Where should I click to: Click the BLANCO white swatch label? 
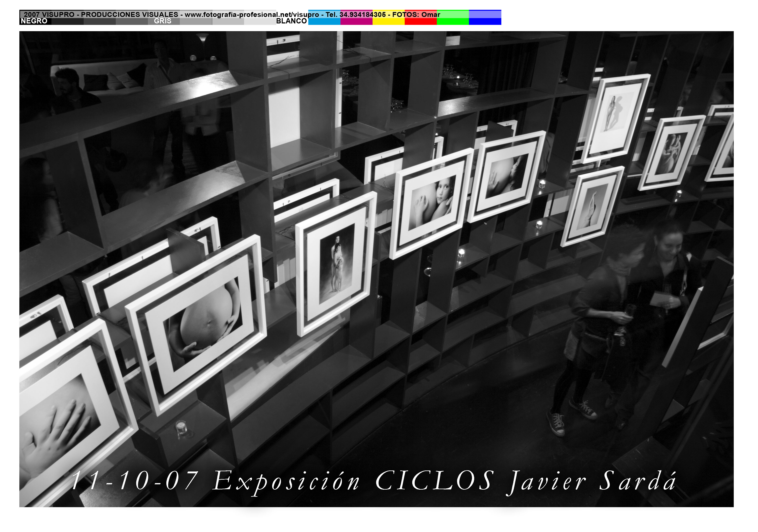[292, 21]
